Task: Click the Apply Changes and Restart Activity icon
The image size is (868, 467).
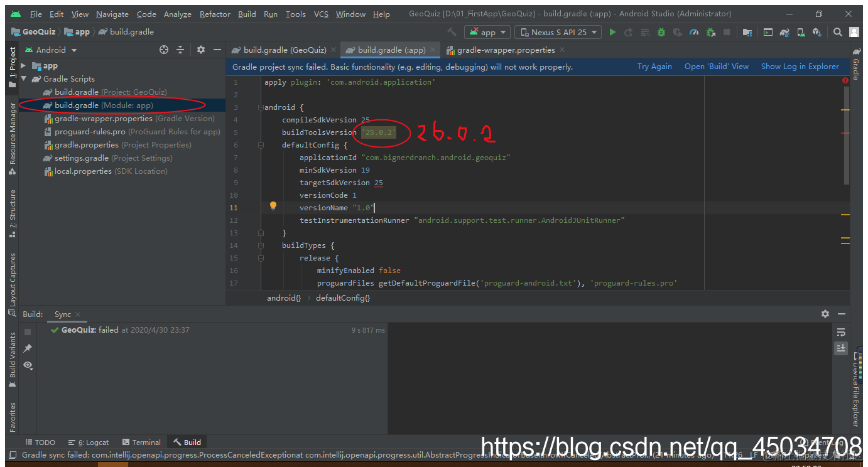Action: [x=629, y=32]
